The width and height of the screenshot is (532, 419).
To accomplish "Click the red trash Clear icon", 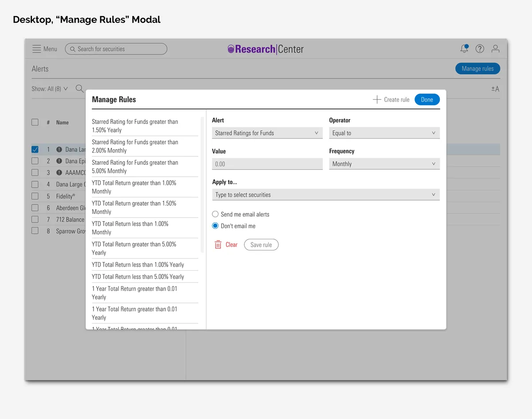I will pos(218,244).
